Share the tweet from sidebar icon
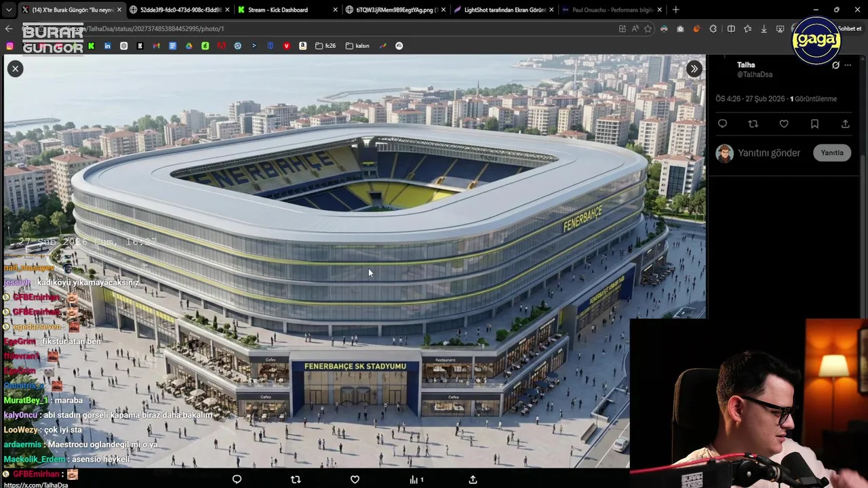 845,124
